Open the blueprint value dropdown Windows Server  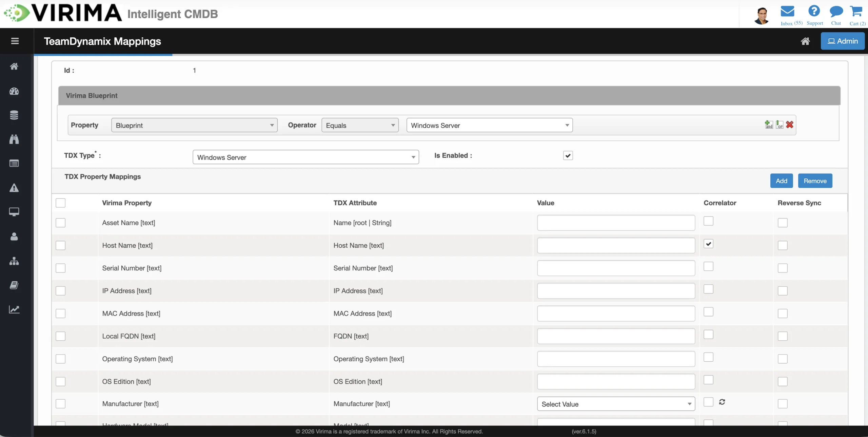(x=490, y=125)
